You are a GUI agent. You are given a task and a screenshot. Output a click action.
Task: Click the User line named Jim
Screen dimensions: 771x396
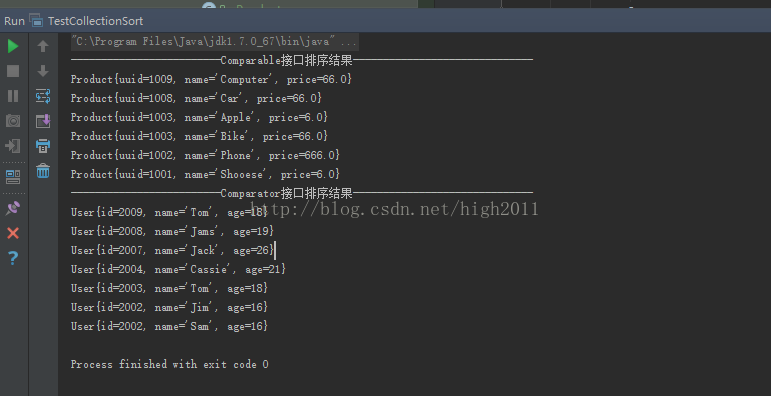(x=169, y=307)
